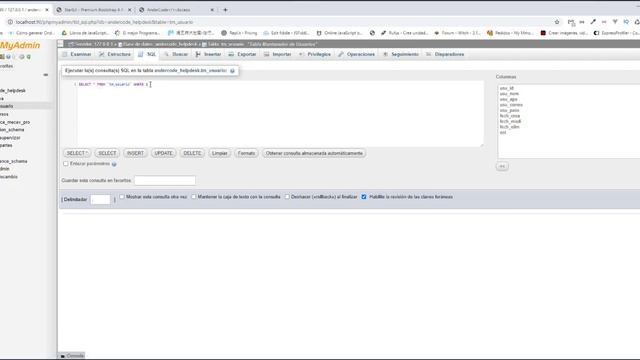Click the site info icon in address bar

[10, 22]
